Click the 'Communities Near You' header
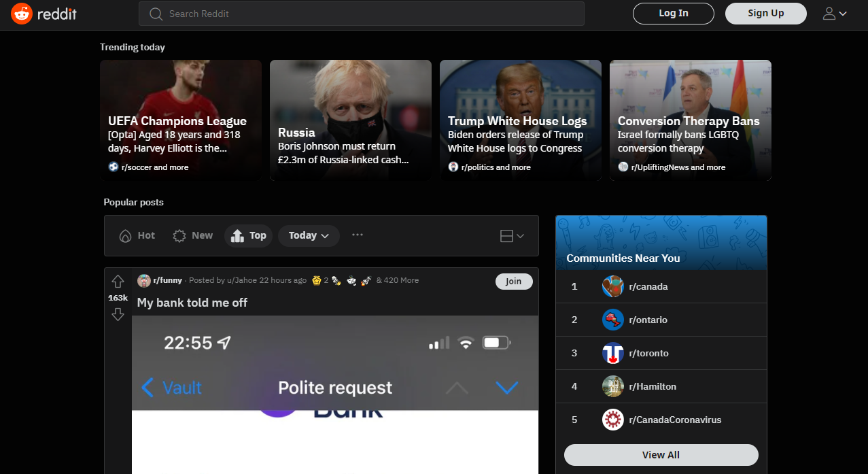Image resolution: width=868 pixels, height=474 pixels. point(623,258)
